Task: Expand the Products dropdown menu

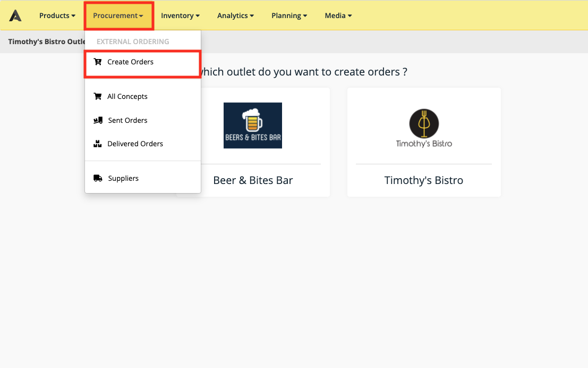Action: (57, 15)
